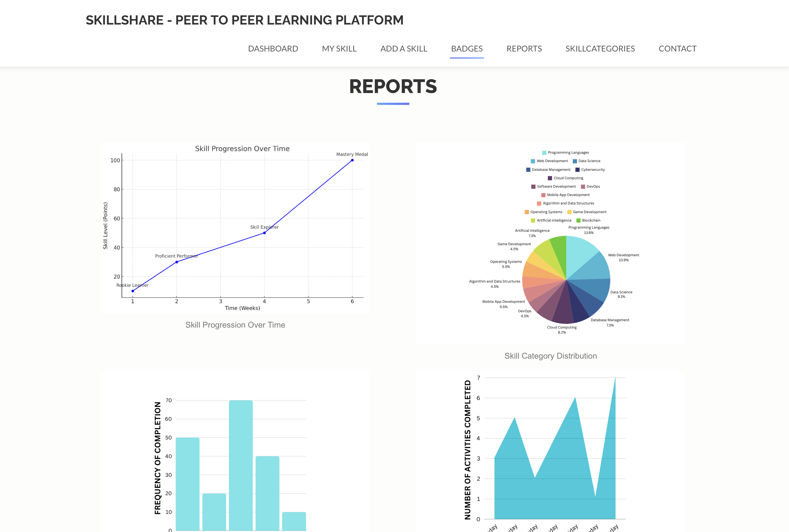Open the Reports nav link

pos(524,49)
